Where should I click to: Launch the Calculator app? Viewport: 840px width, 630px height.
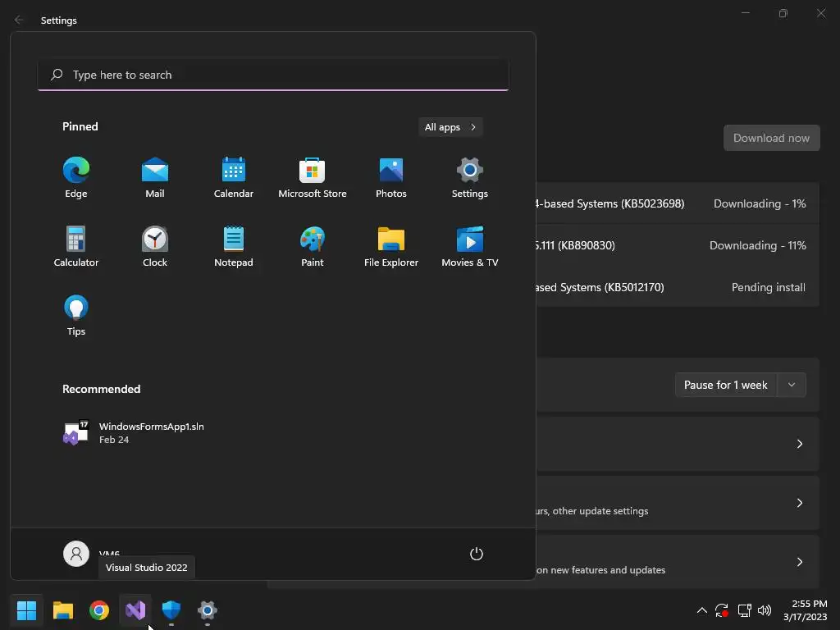click(x=76, y=246)
